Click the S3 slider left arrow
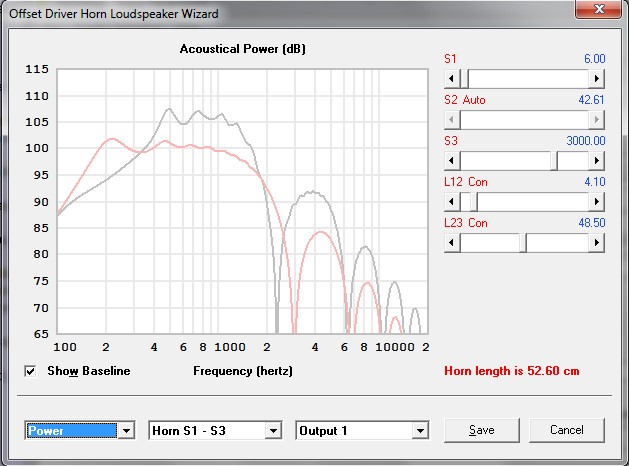The height and width of the screenshot is (466, 629). [x=452, y=160]
